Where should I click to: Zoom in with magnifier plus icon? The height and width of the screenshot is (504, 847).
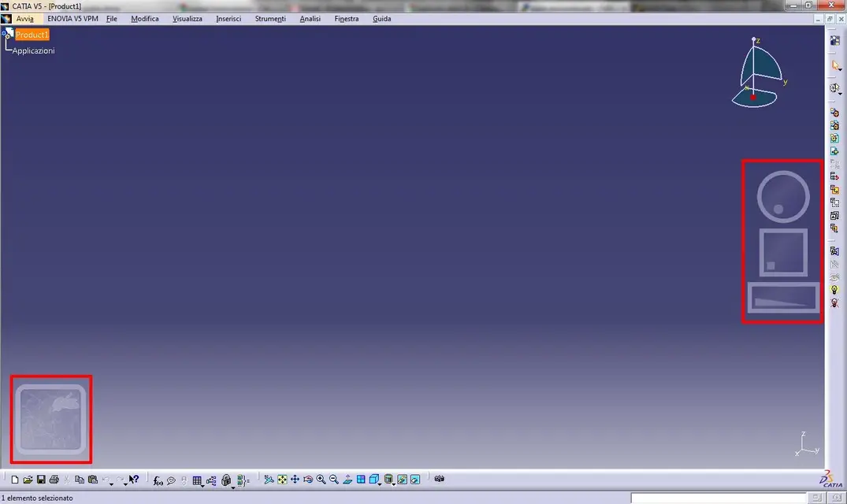point(321,479)
